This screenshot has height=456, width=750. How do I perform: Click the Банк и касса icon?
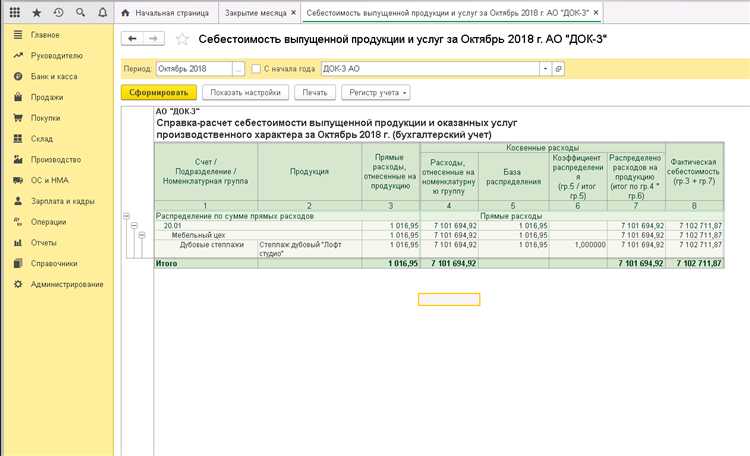(x=18, y=77)
